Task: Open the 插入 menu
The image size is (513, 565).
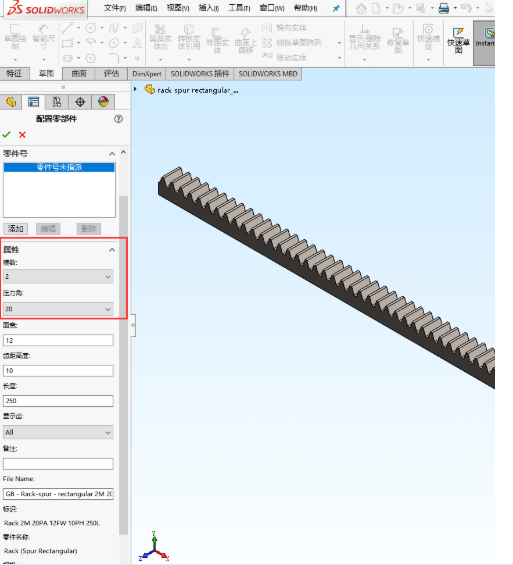Action: (x=209, y=8)
